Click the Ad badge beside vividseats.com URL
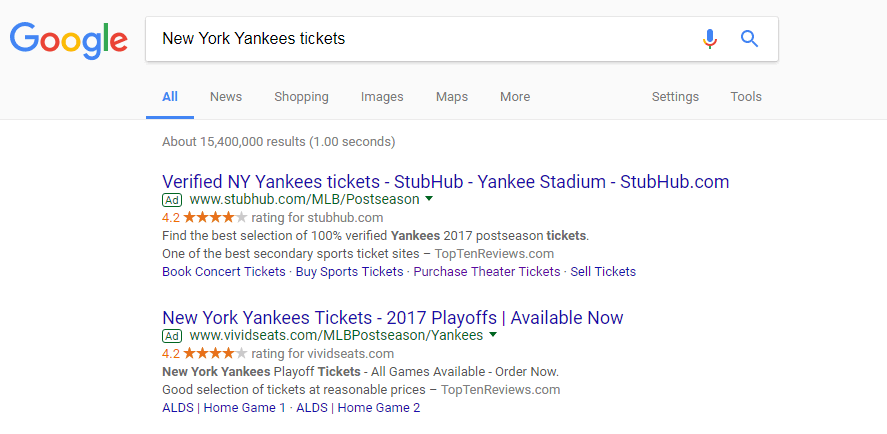 tap(171, 336)
